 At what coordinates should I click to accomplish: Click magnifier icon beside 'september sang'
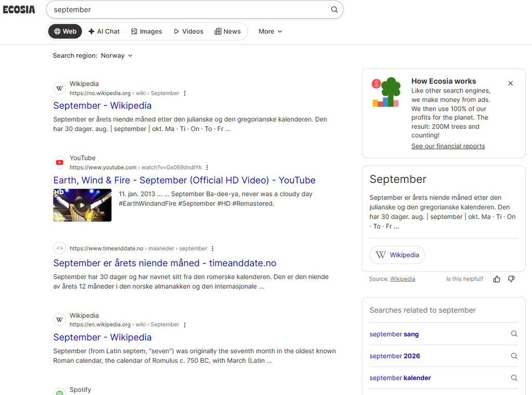514,334
